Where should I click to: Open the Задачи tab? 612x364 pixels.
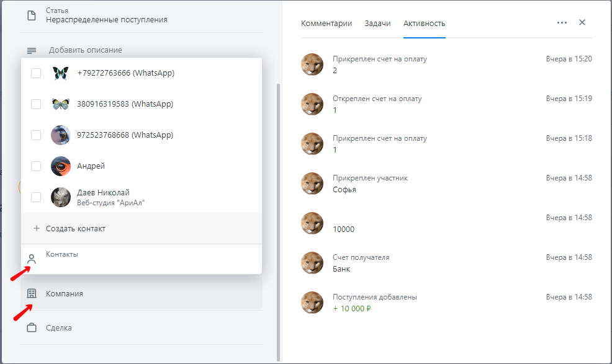pyautogui.click(x=377, y=24)
